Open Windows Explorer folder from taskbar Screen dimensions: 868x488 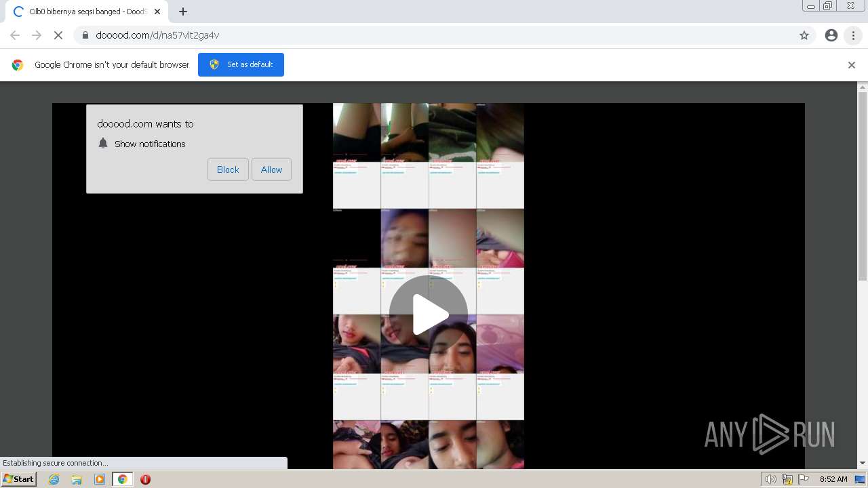click(77, 479)
